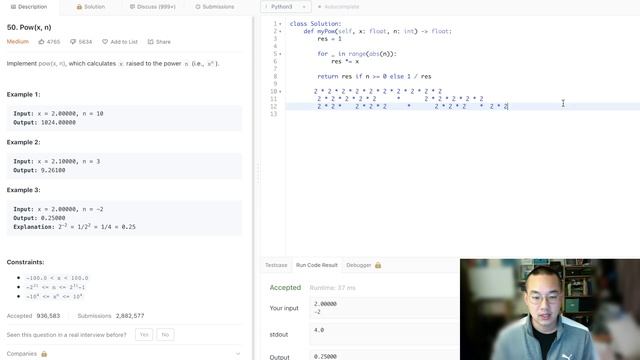Click the problem title '50. Pow(x, n)'
640x360 pixels.
tap(29, 27)
